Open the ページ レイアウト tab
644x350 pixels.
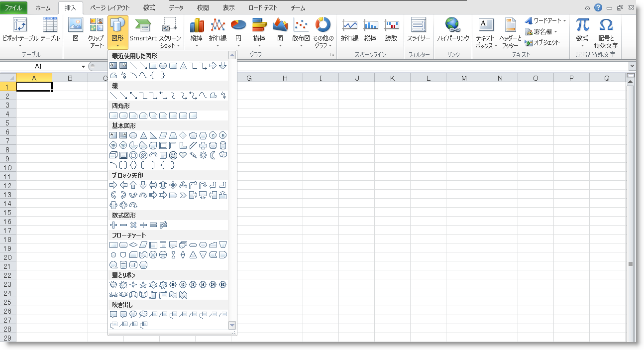tap(109, 8)
